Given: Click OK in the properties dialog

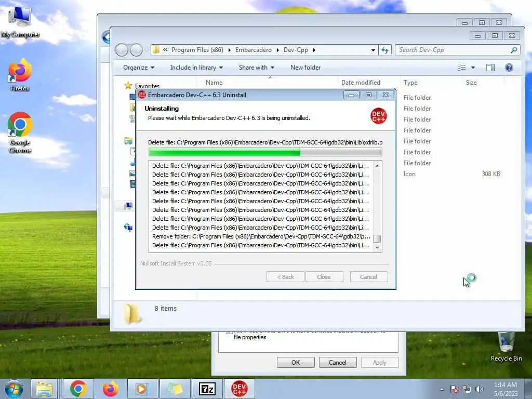Looking at the screenshot, I should [296, 362].
